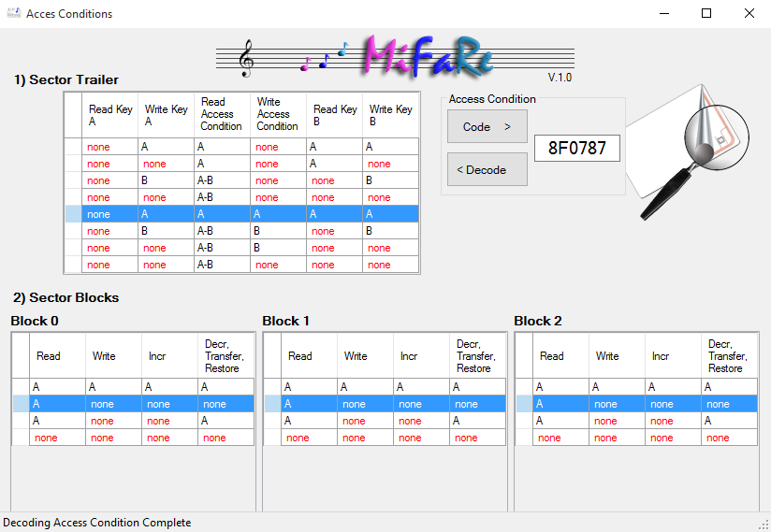
Task: Click Block 2 first row's Incr 'A' cell
Action: coord(673,387)
